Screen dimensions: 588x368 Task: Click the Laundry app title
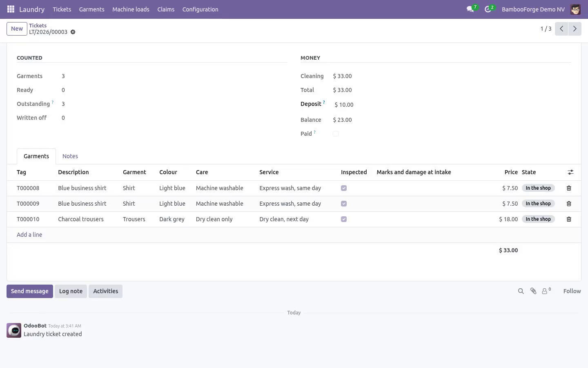(x=32, y=9)
